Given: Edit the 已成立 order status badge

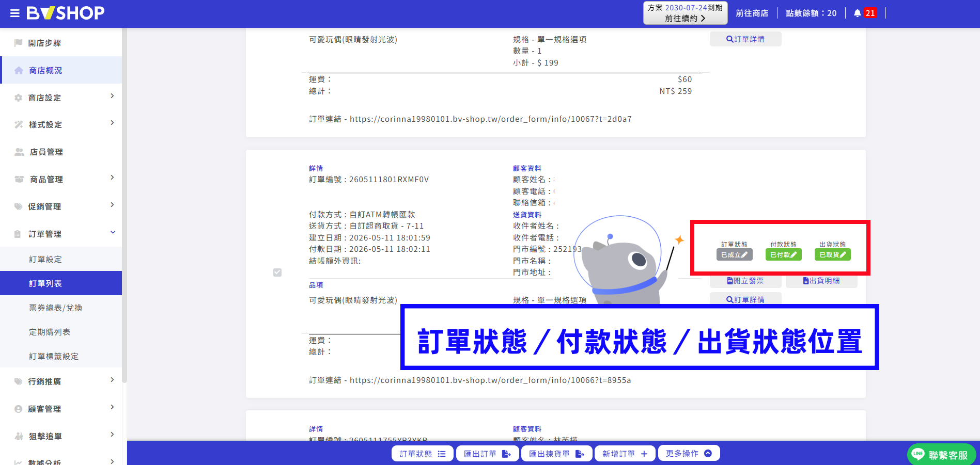Looking at the screenshot, I should (734, 254).
